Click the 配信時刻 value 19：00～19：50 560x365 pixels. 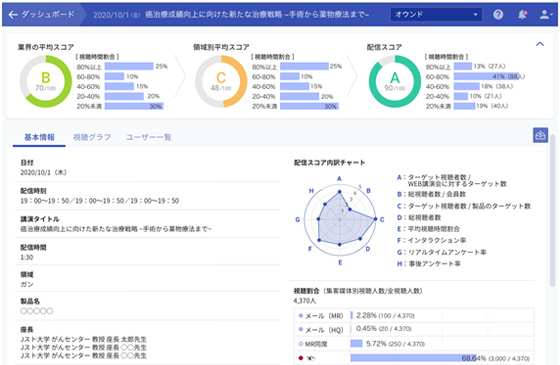click(99, 201)
